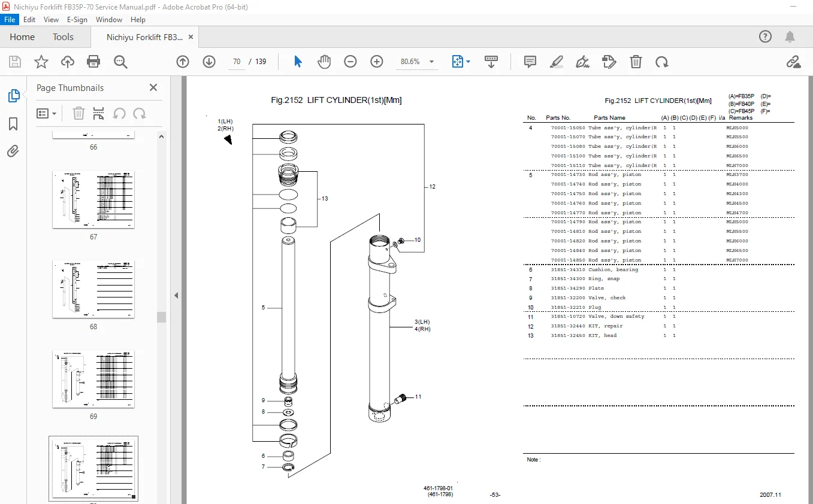
Task: Show the Page Thumbnails panel icon
Action: click(13, 95)
